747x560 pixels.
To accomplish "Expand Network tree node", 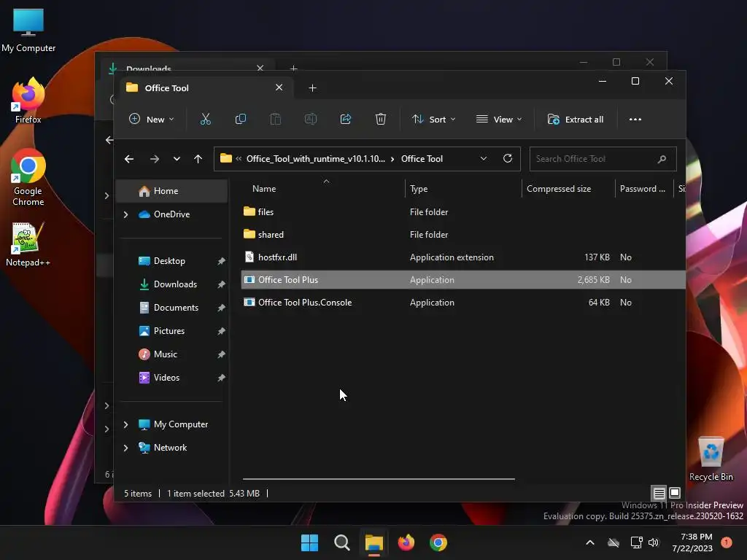I will [125, 448].
